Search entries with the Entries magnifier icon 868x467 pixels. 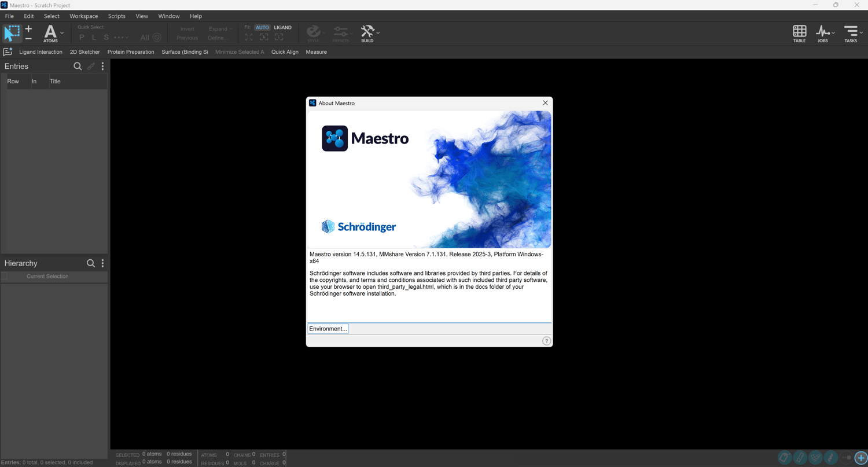pyautogui.click(x=78, y=67)
